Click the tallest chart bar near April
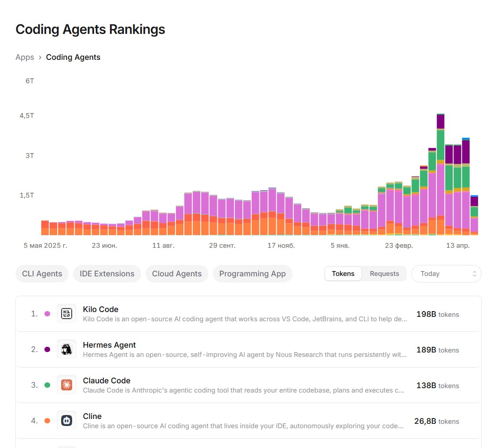 click(440, 174)
